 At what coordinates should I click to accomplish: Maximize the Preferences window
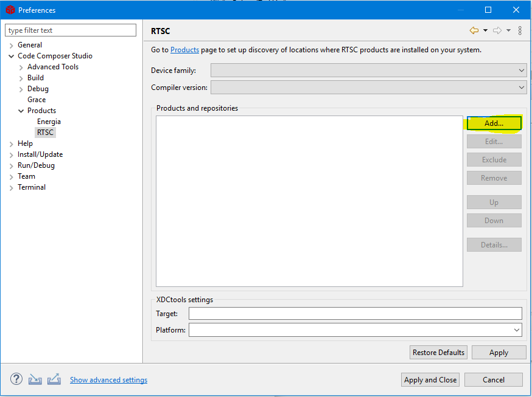point(488,10)
